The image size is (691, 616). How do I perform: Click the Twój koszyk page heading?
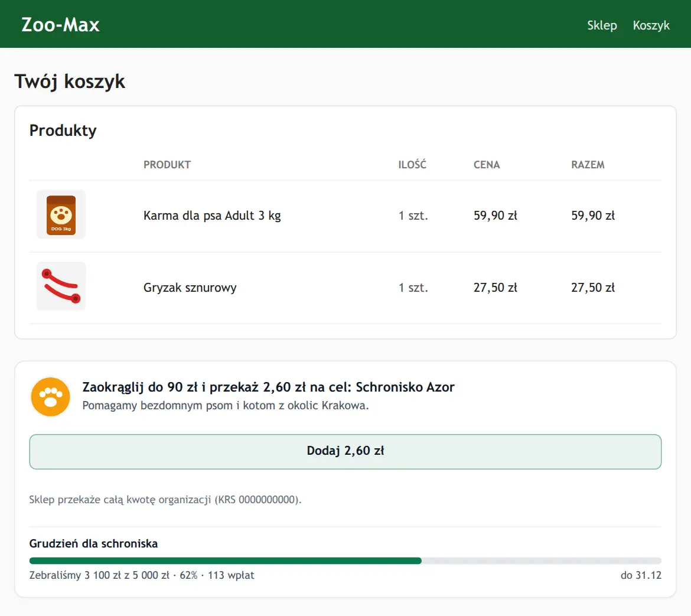(70, 82)
